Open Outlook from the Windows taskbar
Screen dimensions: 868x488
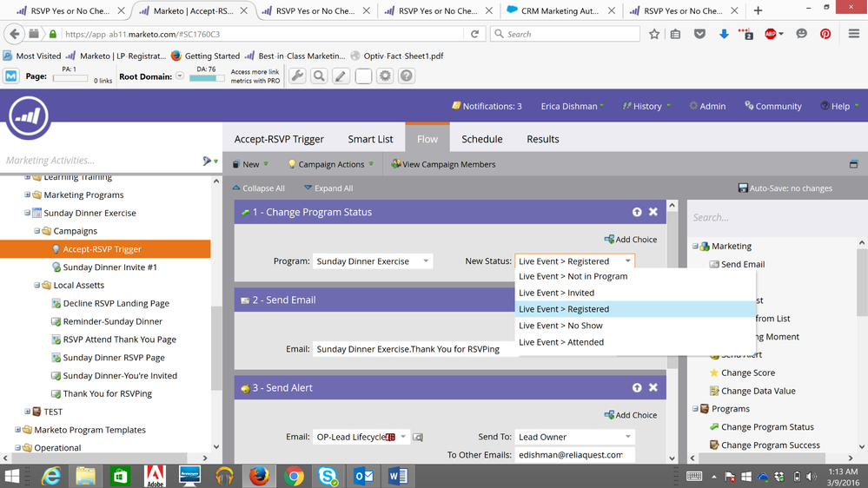click(x=363, y=476)
